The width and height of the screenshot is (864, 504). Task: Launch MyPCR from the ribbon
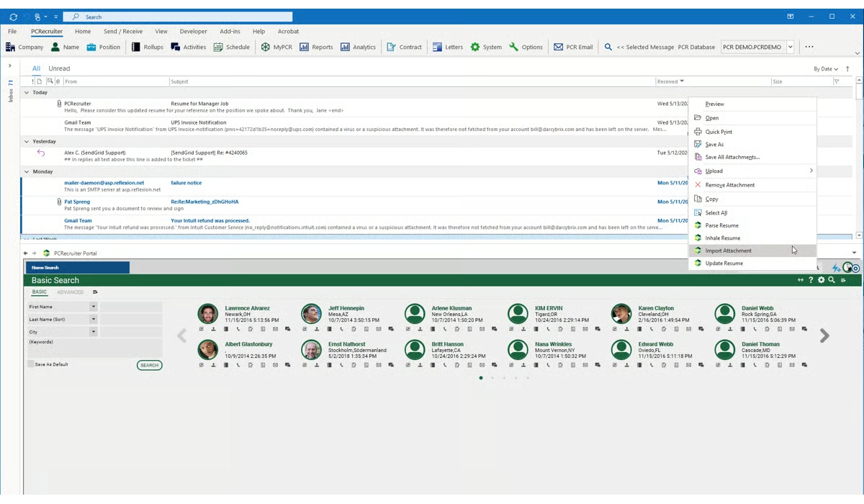tap(276, 47)
